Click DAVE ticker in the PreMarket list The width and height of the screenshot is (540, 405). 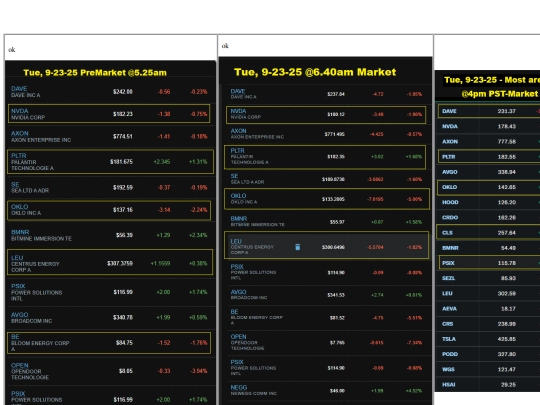pyautogui.click(x=19, y=89)
